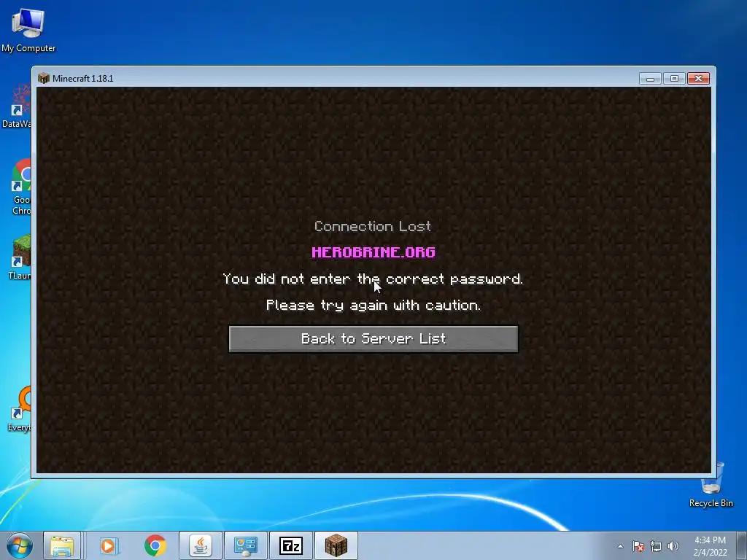Open the network status tray icon
The image size is (747, 560).
point(656,546)
